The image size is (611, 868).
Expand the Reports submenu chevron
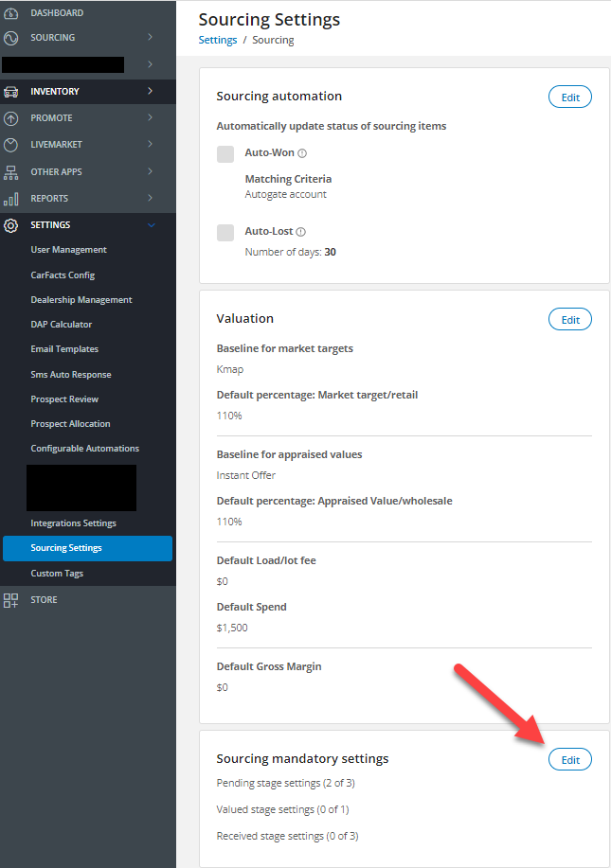tap(150, 199)
